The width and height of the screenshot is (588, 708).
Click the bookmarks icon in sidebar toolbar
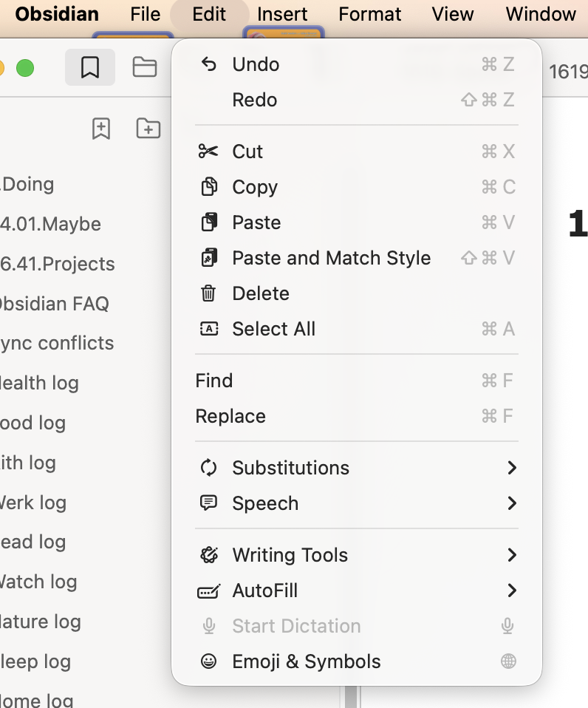click(x=90, y=68)
